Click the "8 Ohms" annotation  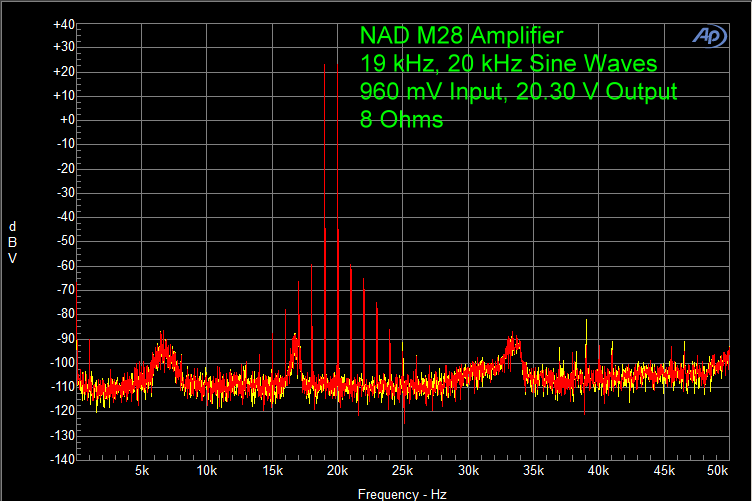(401, 119)
